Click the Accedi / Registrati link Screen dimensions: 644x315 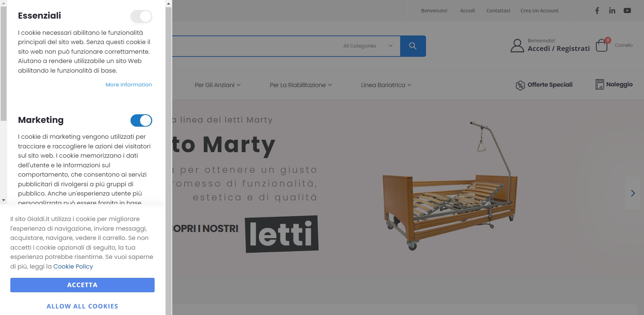559,49
